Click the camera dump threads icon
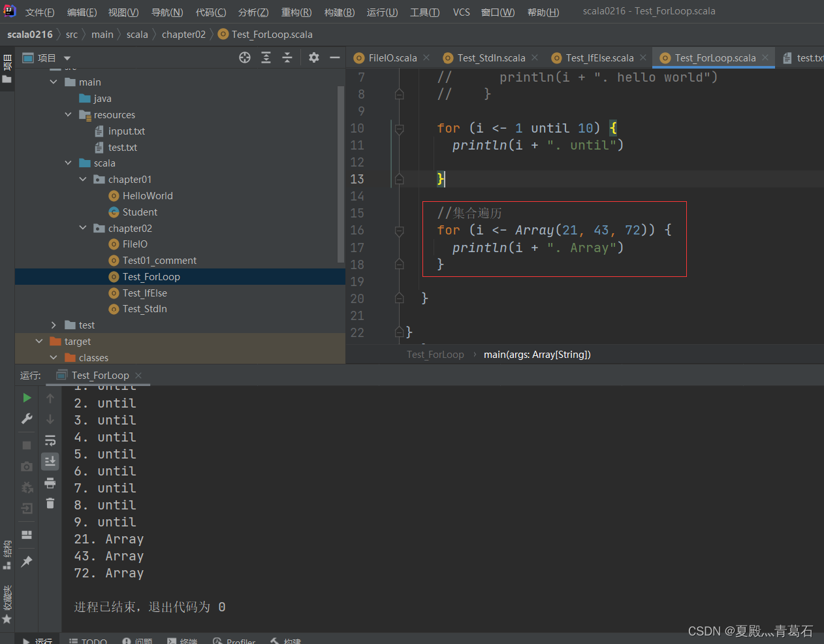Screen dimensions: 824x644 point(27,466)
